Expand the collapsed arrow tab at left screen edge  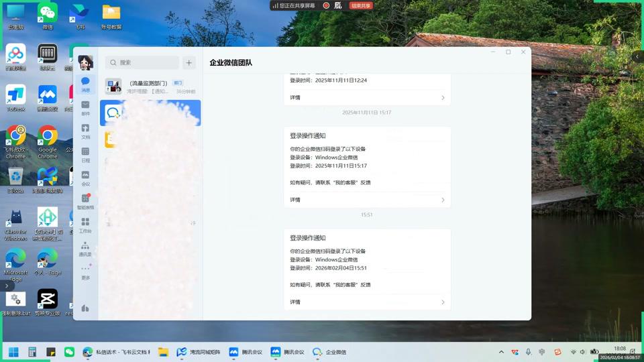point(7,286)
